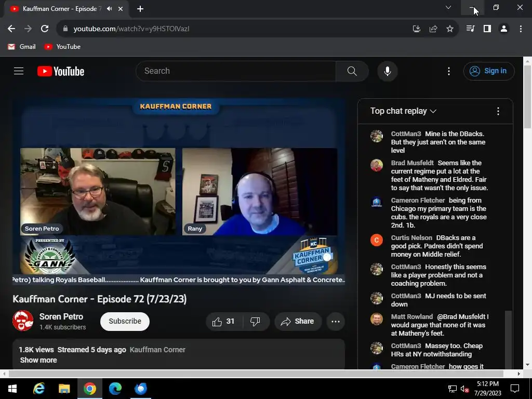The image size is (532, 399).
Task: Dislike this video
Action: (255, 321)
